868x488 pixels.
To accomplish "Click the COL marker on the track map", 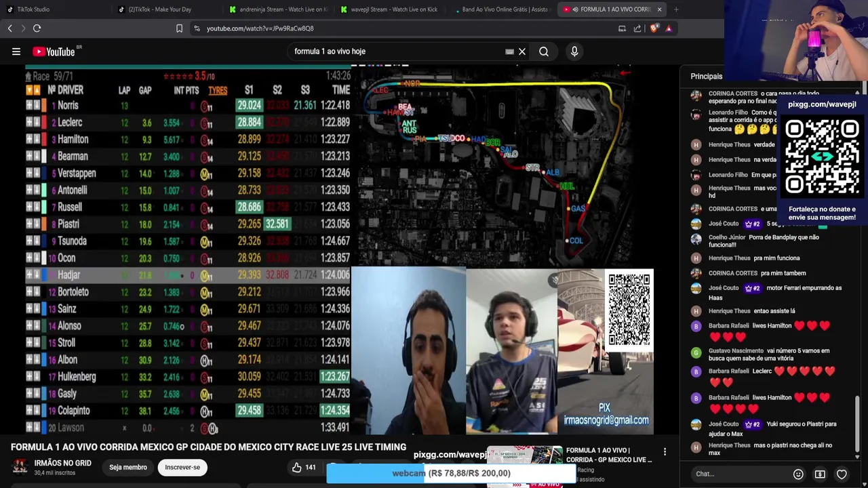I will click(x=575, y=241).
